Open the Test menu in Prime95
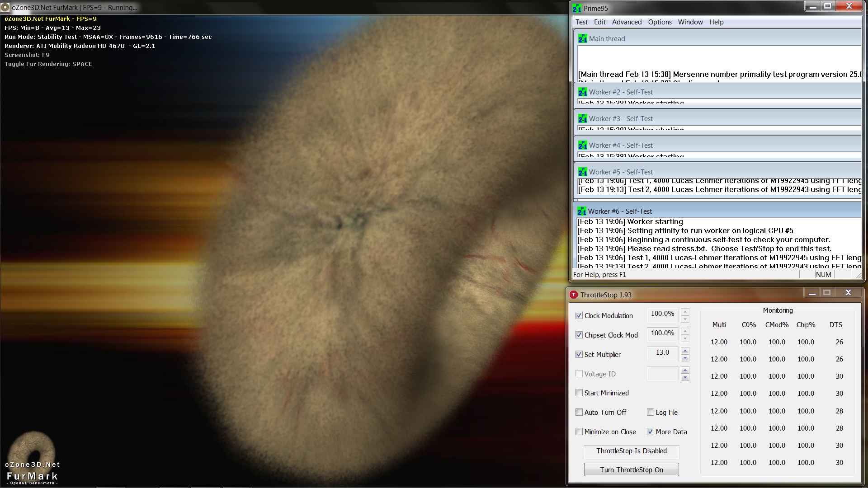 pos(581,22)
